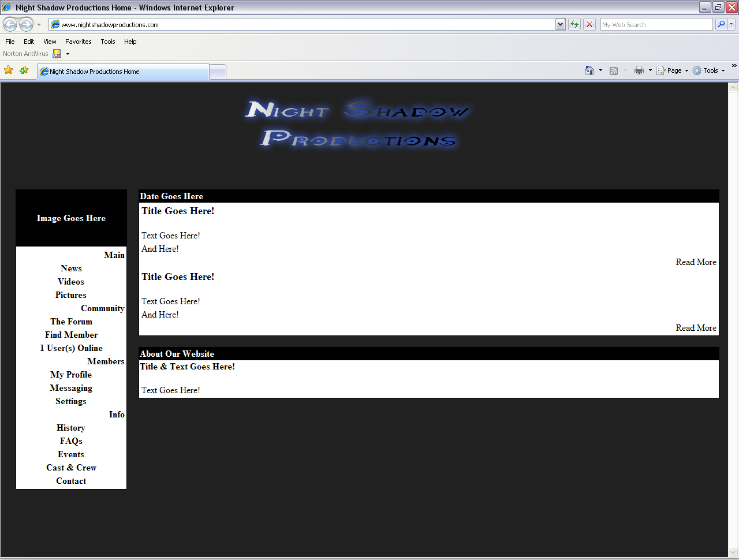Open the Pictures link
Viewport: 739px width, 560px height.
click(71, 295)
